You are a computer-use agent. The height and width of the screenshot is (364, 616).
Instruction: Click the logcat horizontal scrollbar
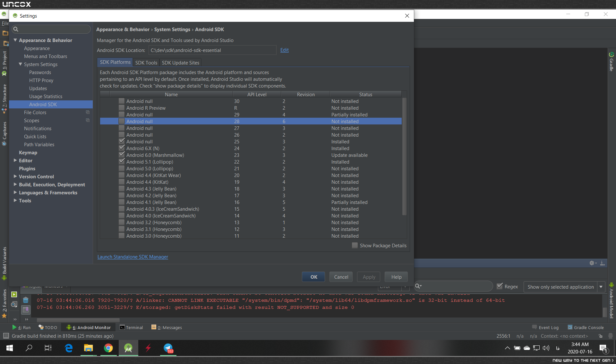point(78,320)
